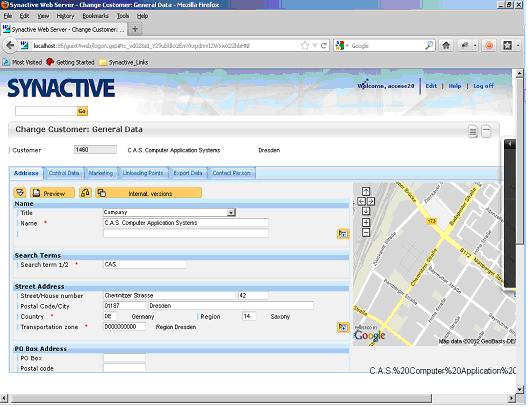This screenshot has height=407, width=528.
Task: Open the new tab plus button
Action: click(x=135, y=29)
